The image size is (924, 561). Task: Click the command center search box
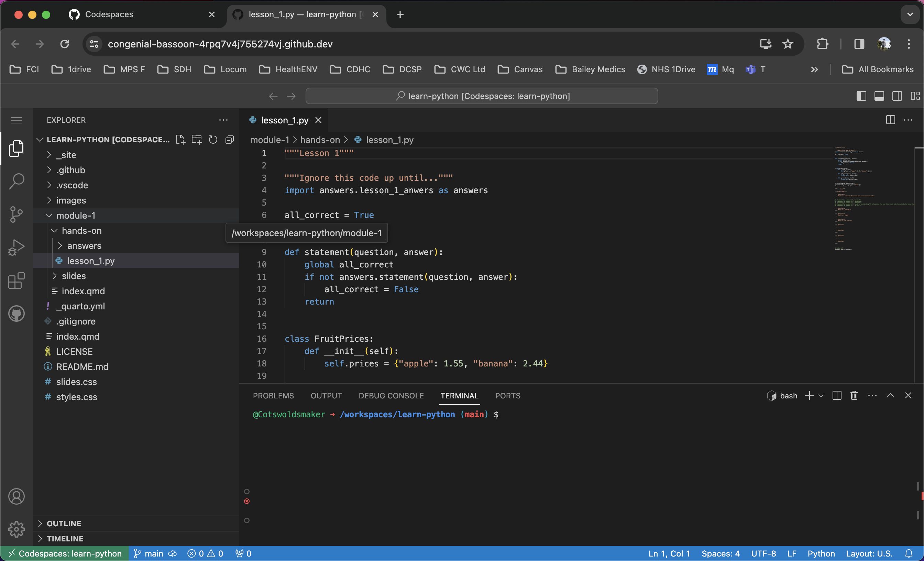(x=482, y=96)
